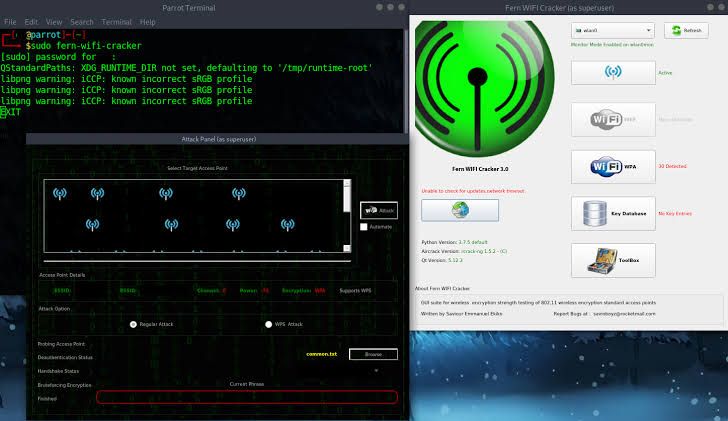Click the Fern WIFI Cracker green logo
Viewport: 728px width, 421px height.
pyautogui.click(x=484, y=88)
